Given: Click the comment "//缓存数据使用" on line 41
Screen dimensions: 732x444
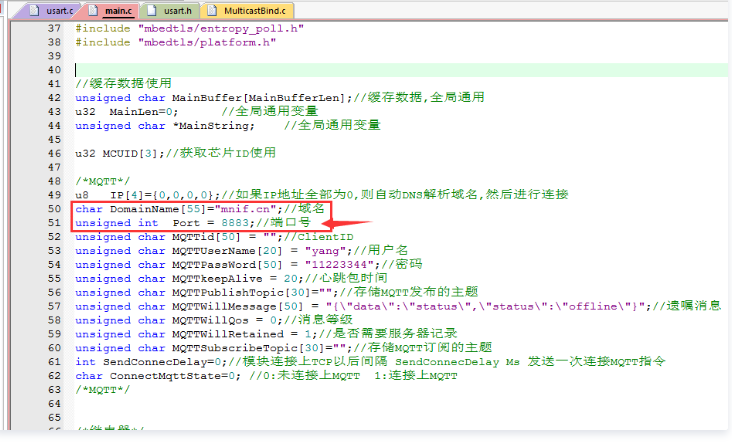Looking at the screenshot, I should tap(124, 84).
